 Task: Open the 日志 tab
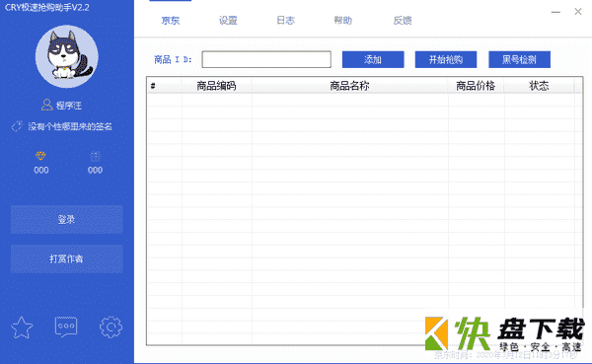point(285,21)
